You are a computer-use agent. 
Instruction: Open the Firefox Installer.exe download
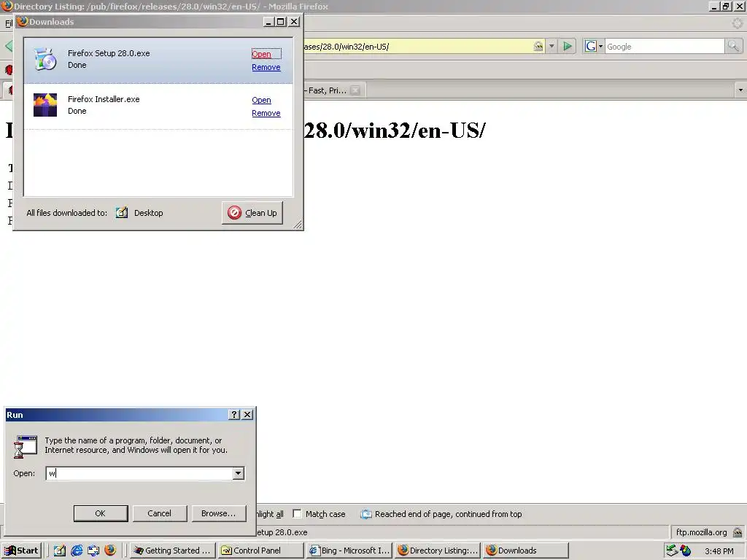coord(262,100)
